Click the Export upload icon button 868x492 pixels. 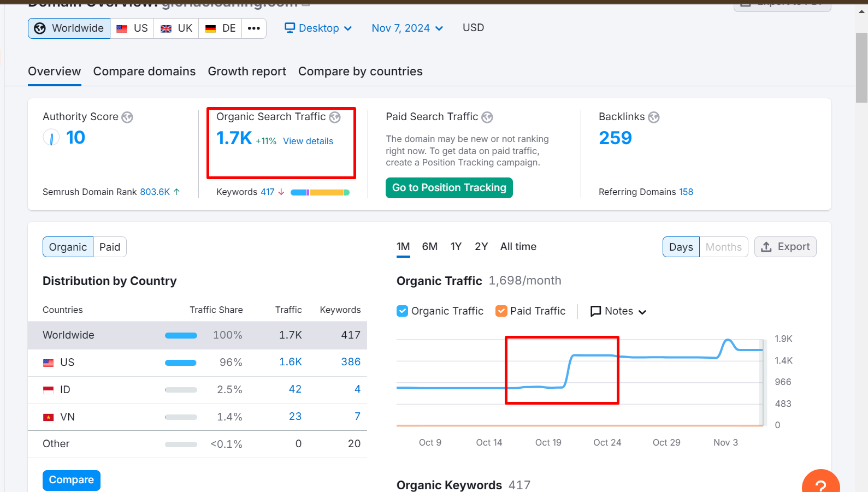tap(785, 247)
